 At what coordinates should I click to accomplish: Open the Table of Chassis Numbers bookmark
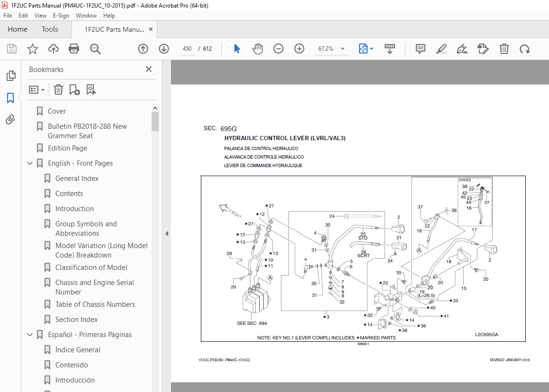point(95,304)
